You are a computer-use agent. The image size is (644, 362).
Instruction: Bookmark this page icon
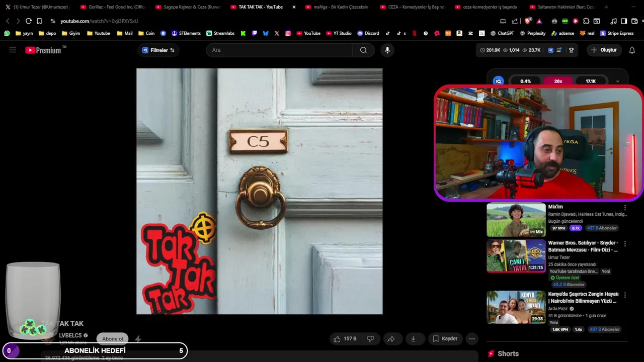[x=39, y=21]
